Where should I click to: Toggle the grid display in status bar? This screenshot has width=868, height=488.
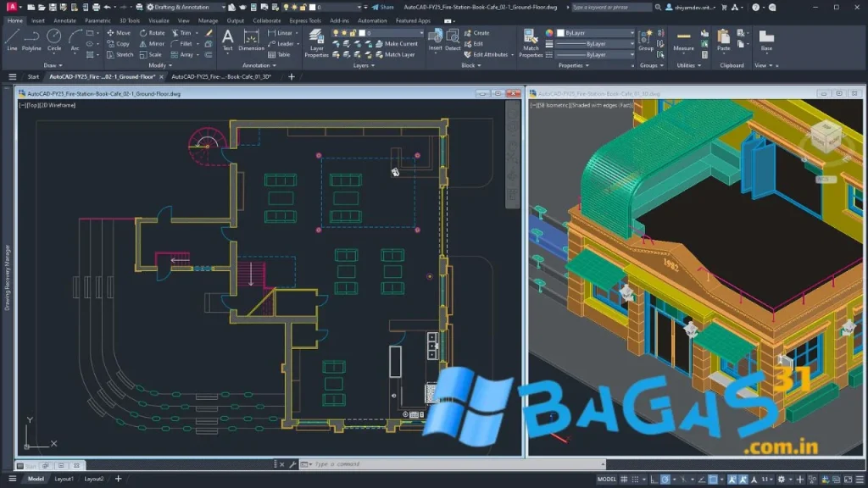[x=624, y=480]
